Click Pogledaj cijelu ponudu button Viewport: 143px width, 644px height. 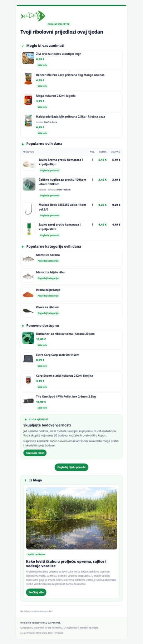[71, 467]
